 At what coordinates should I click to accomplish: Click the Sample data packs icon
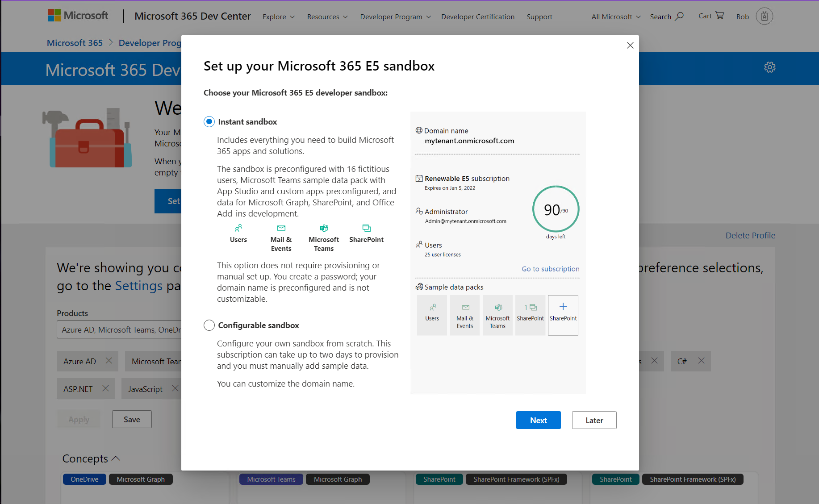419,287
